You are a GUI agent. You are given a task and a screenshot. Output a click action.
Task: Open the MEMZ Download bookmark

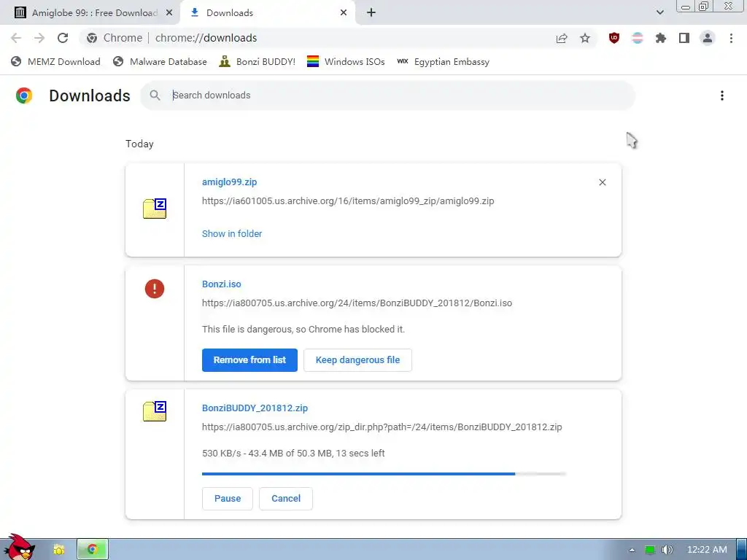coord(55,61)
